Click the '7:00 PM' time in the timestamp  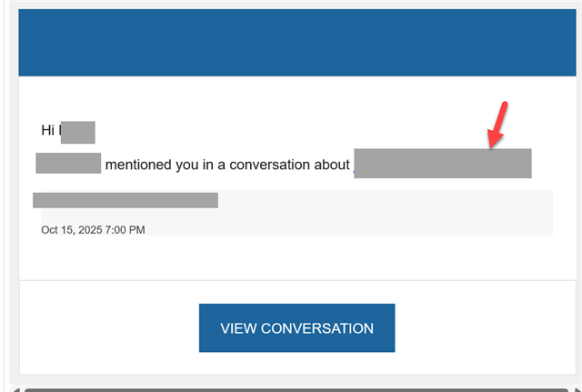click(x=125, y=230)
